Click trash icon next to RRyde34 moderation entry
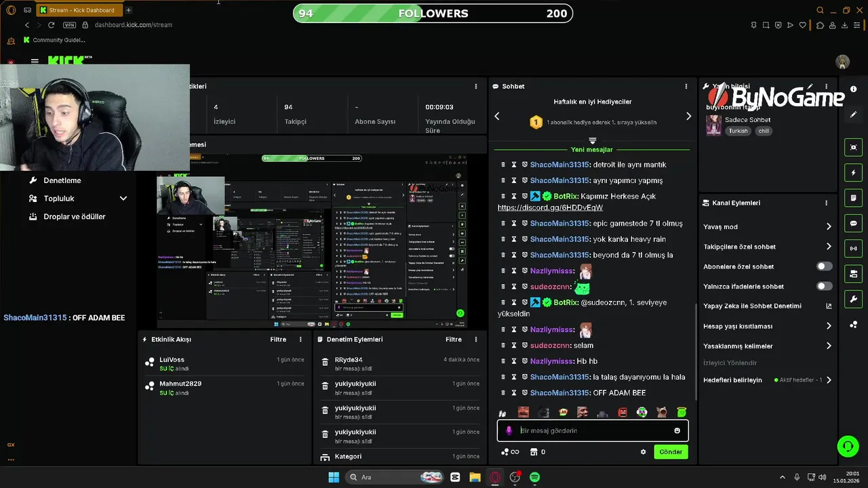 325,363
